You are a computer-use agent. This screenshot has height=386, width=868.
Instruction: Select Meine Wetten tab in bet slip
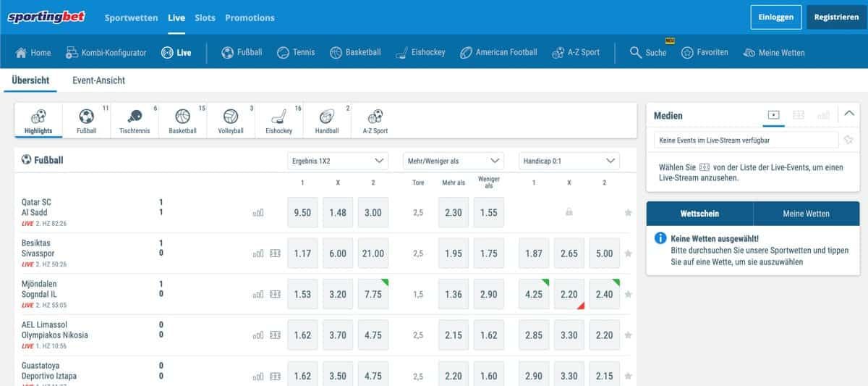pos(806,214)
